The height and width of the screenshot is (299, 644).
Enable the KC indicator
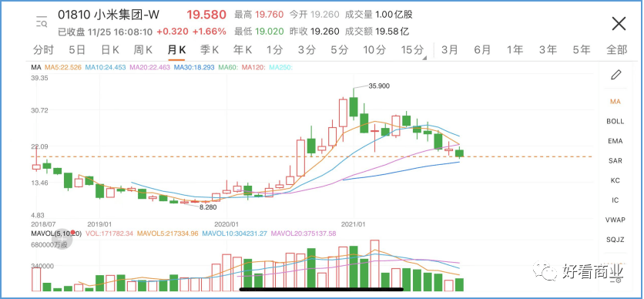click(615, 180)
